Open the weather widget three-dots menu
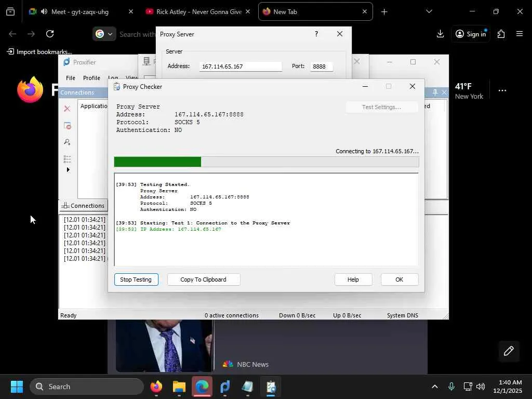 pyautogui.click(x=502, y=90)
